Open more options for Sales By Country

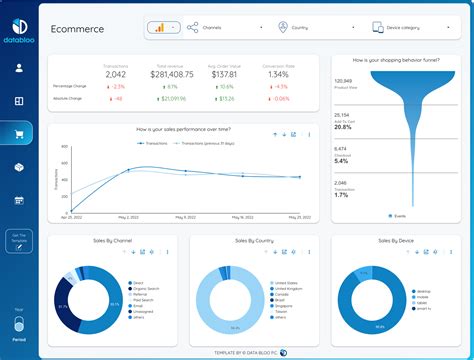pyautogui.click(x=309, y=252)
